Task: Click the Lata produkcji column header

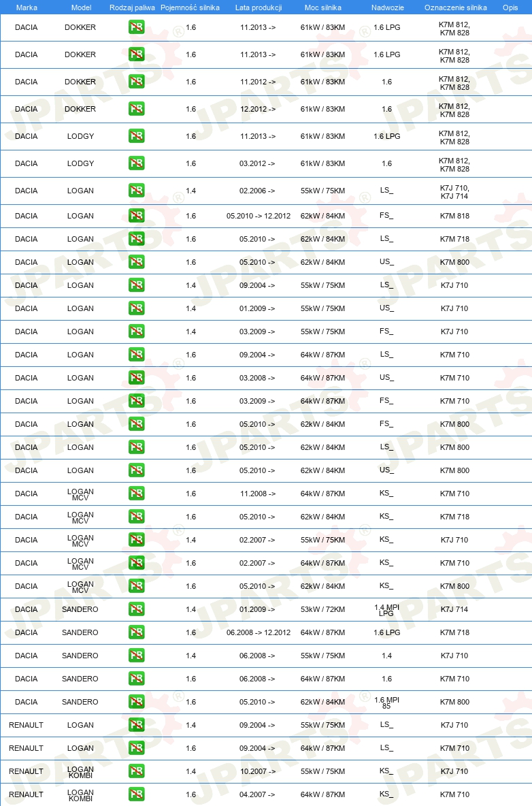Action: click(x=259, y=7)
